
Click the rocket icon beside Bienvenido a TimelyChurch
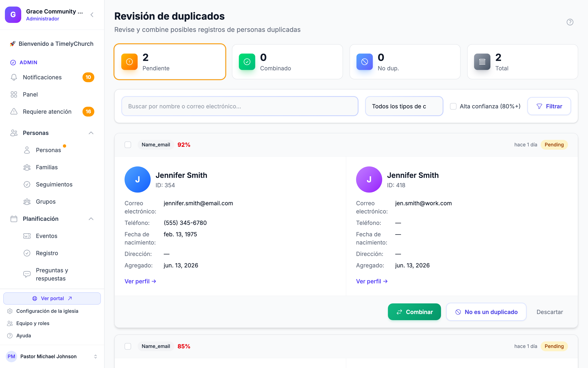tap(12, 44)
